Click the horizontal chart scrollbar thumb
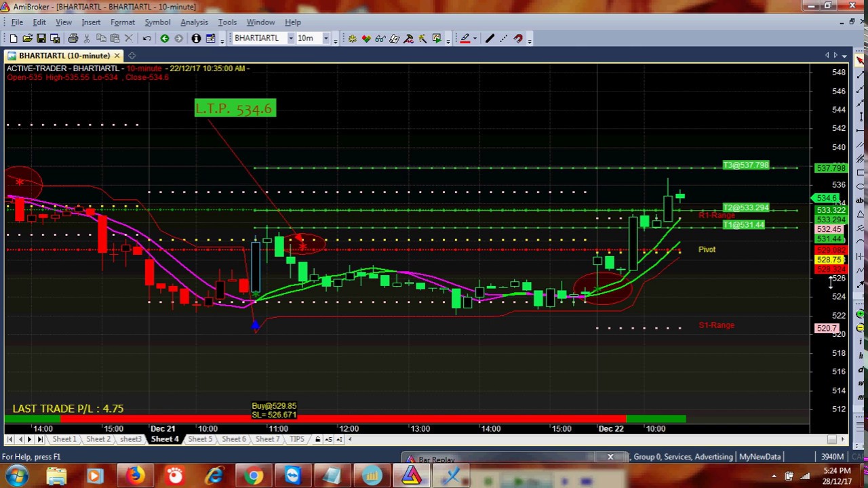 tap(832, 439)
